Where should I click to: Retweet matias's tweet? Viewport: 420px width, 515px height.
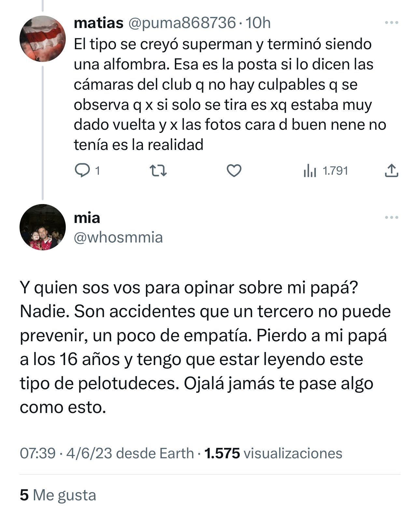coord(158,170)
